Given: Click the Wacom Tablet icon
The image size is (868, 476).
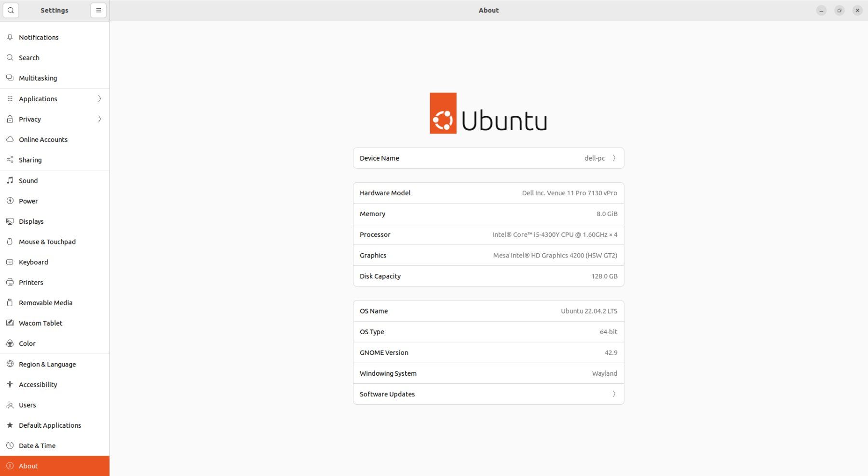Looking at the screenshot, I should 10,323.
